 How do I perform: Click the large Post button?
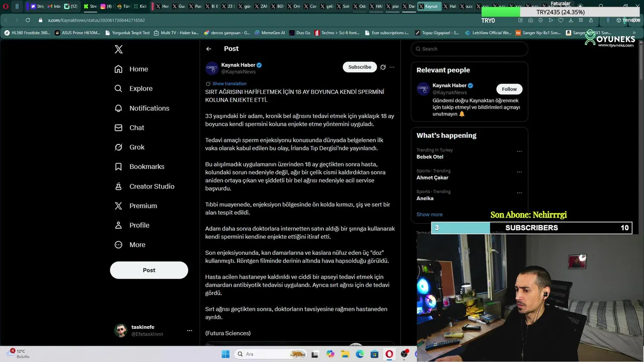pos(149,270)
